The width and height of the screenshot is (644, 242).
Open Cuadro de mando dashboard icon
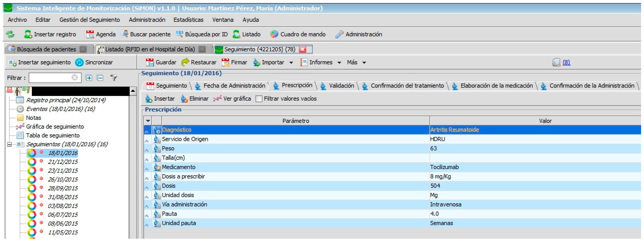click(274, 34)
